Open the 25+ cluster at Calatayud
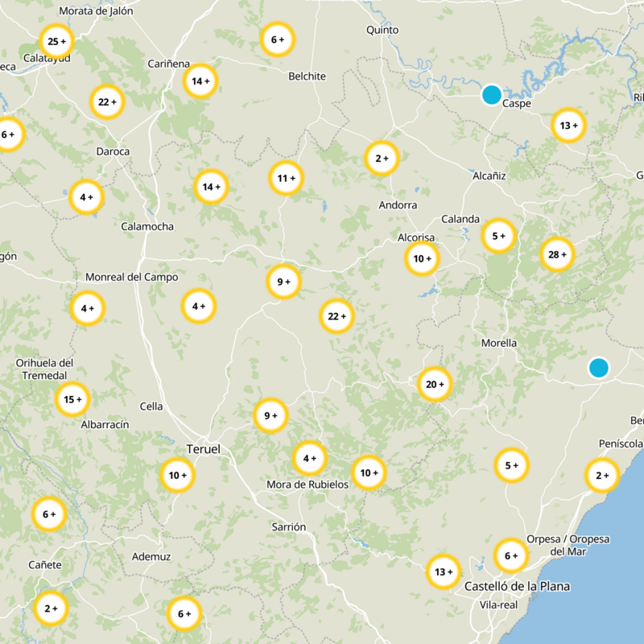 pos(56,41)
